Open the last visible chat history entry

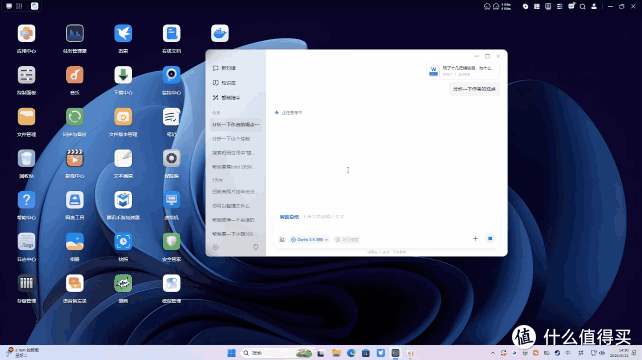coord(235,234)
